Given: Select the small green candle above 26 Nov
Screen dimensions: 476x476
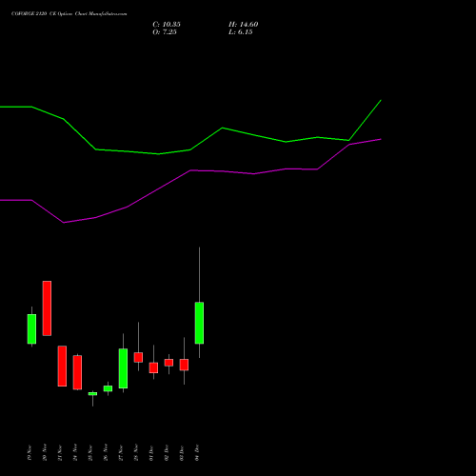Looking at the screenshot, I should click(x=108, y=388).
